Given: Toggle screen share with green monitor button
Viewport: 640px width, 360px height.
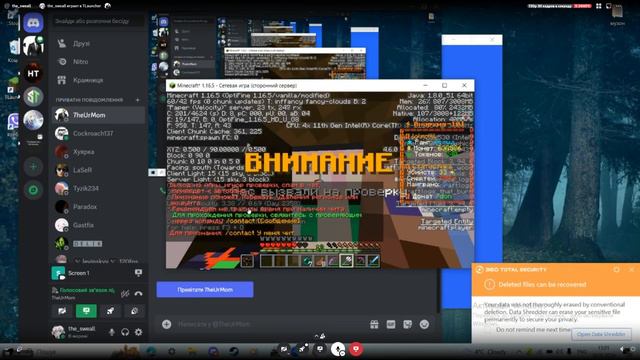Looking at the screenshot, I should click(86, 311).
